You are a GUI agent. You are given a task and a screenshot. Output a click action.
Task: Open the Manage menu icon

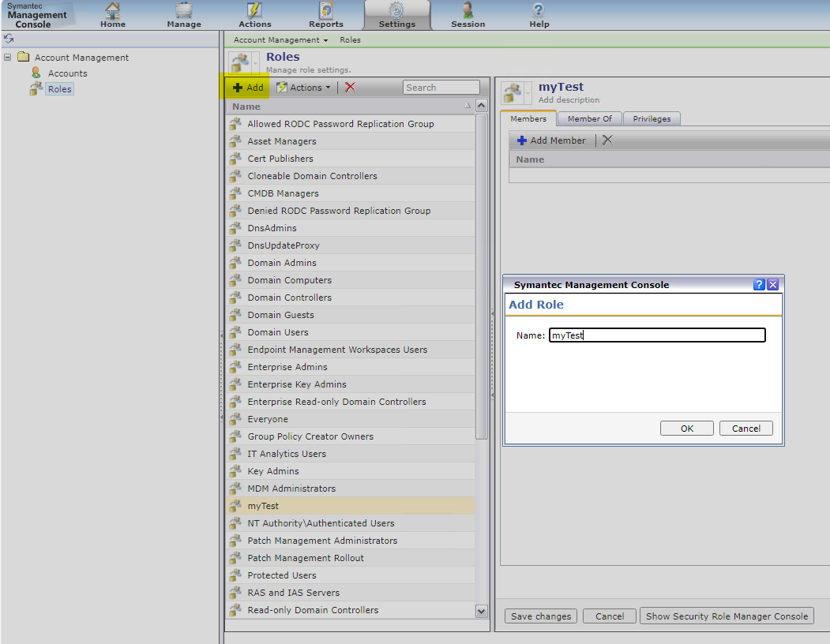184,11
